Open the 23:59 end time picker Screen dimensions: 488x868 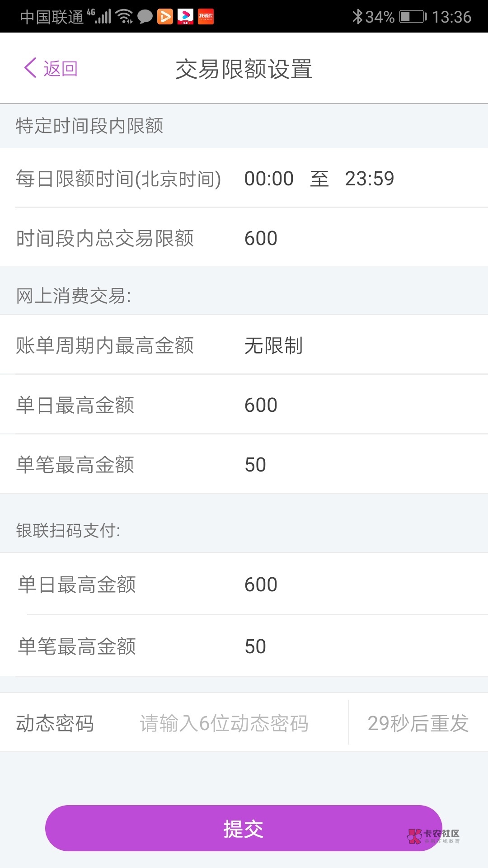pyautogui.click(x=370, y=179)
